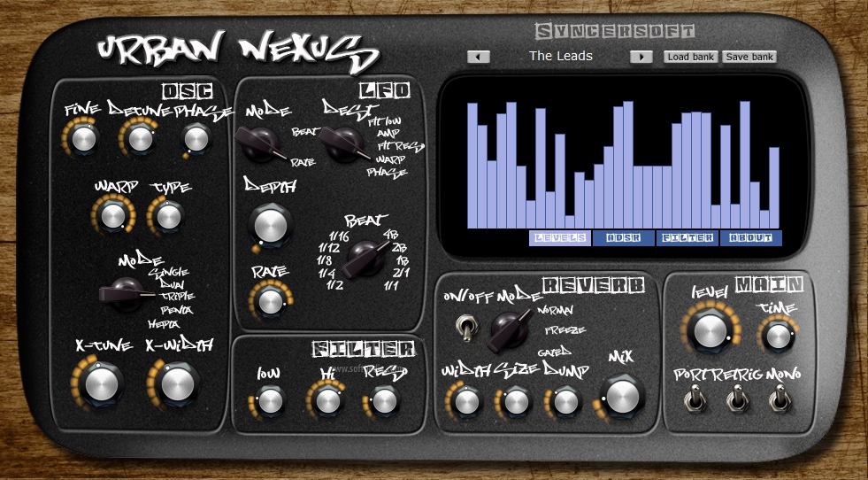
Task: Select Penta oscillator mode label
Action: (x=177, y=310)
